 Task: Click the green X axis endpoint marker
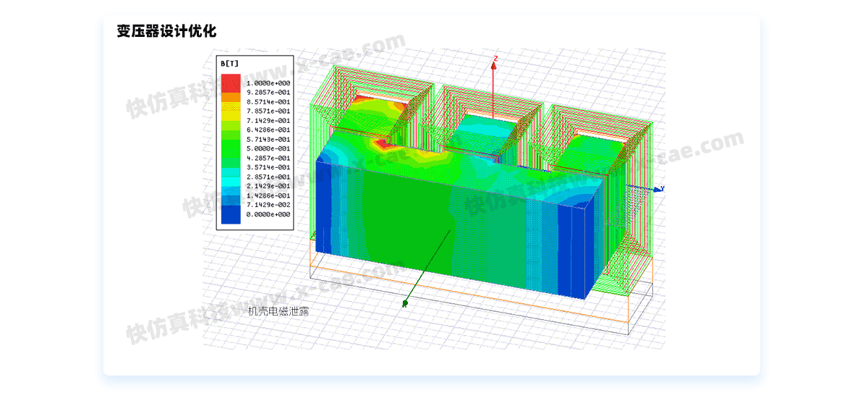pyautogui.click(x=405, y=305)
